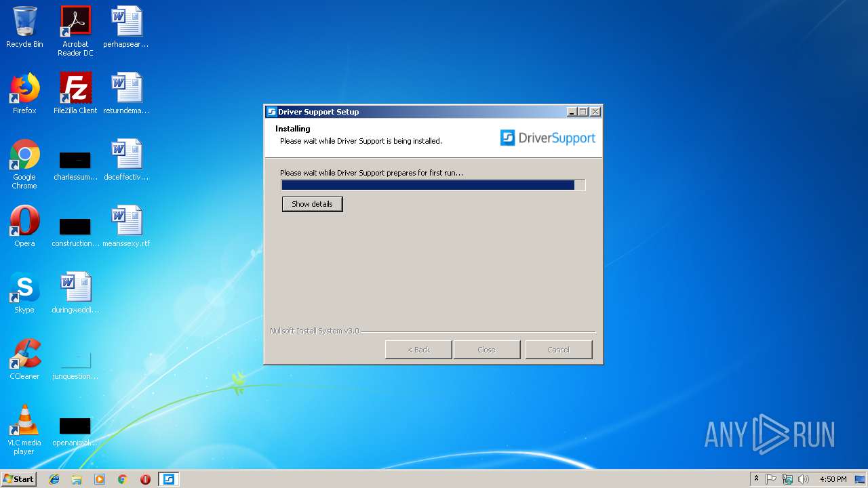
Task: Show hidden system tray icons arrow
Action: point(756,479)
